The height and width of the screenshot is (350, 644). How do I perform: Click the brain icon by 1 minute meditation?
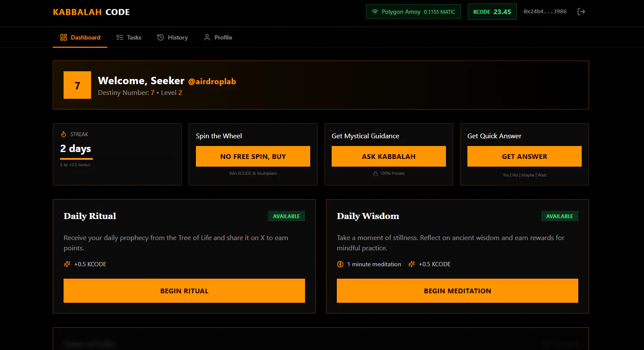coord(340,264)
